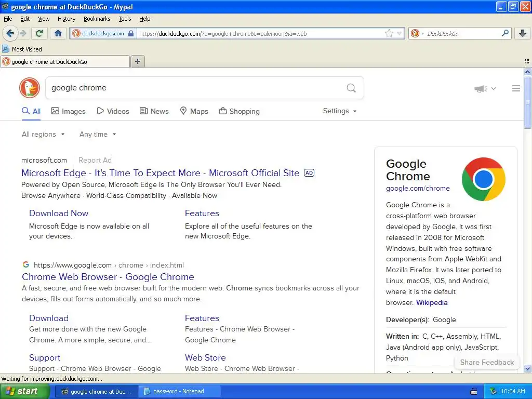Click the tray icon beside the clock
532x399 pixels.
coord(494,391)
